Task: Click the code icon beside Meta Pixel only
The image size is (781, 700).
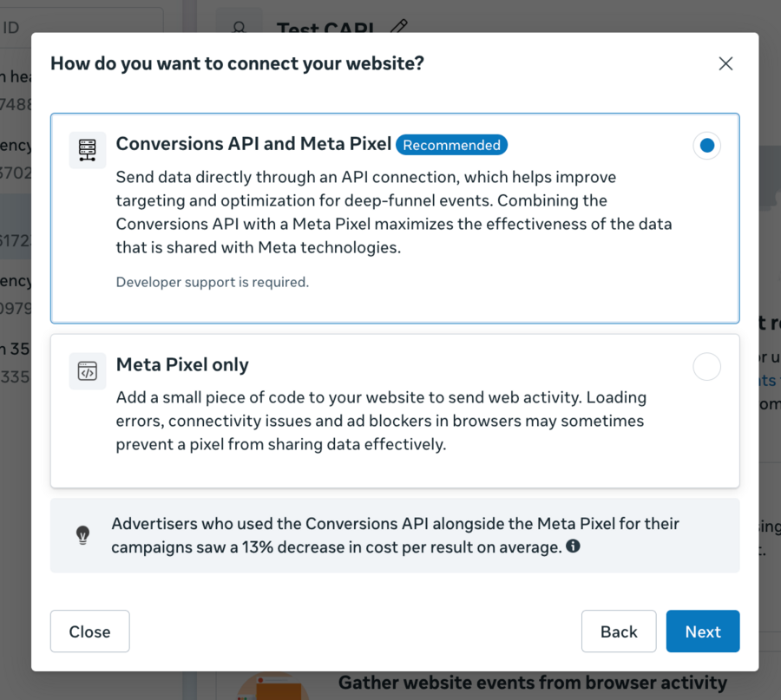Action: (x=88, y=371)
